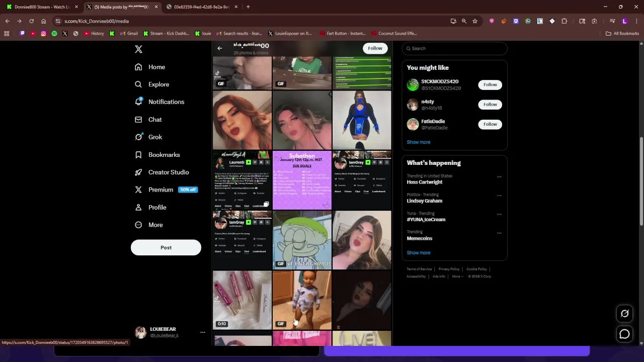Reload the page
This screenshot has height=362, width=644.
31,21
